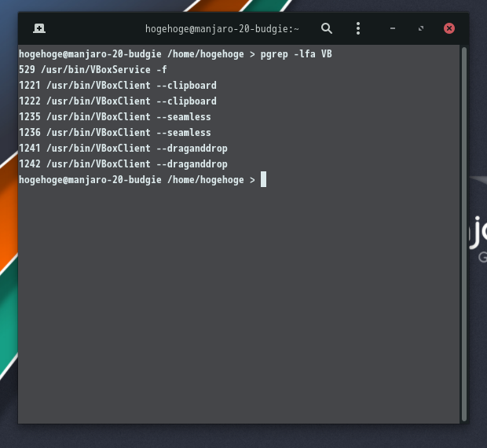Open a new terminal tab

coord(39,28)
